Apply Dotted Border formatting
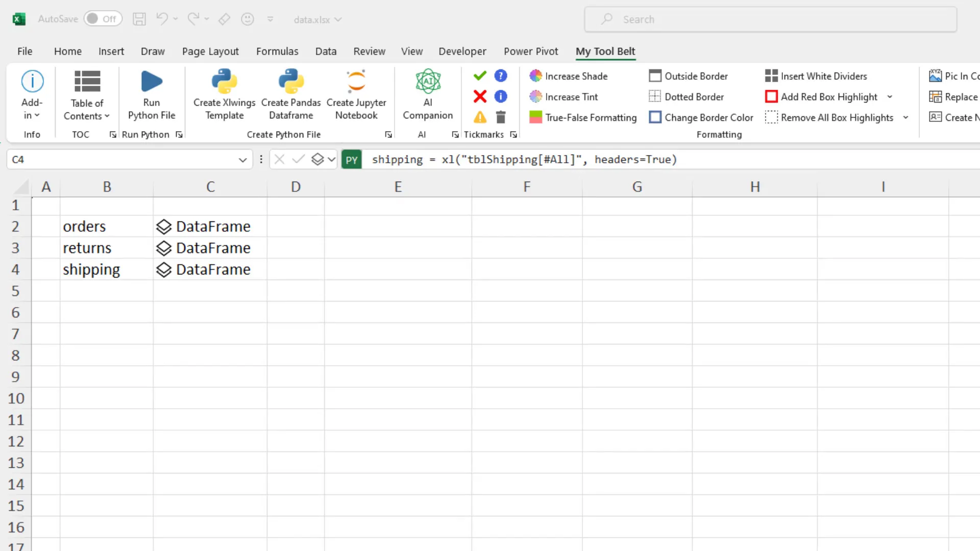This screenshot has width=980, height=551. click(x=655, y=96)
